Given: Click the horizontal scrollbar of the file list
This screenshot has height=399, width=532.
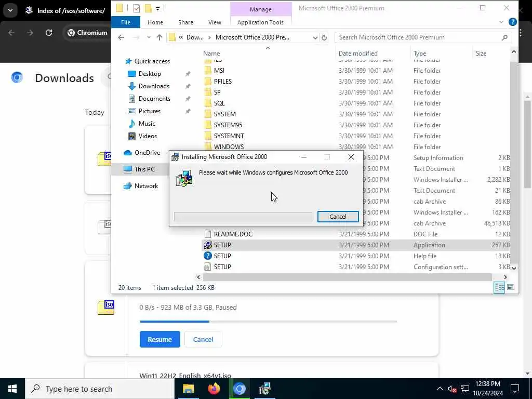Looking at the screenshot, I should point(347,277).
